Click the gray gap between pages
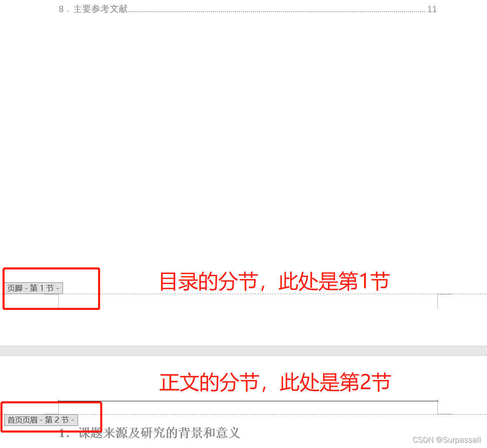The width and height of the screenshot is (487, 448). [x=244, y=350]
